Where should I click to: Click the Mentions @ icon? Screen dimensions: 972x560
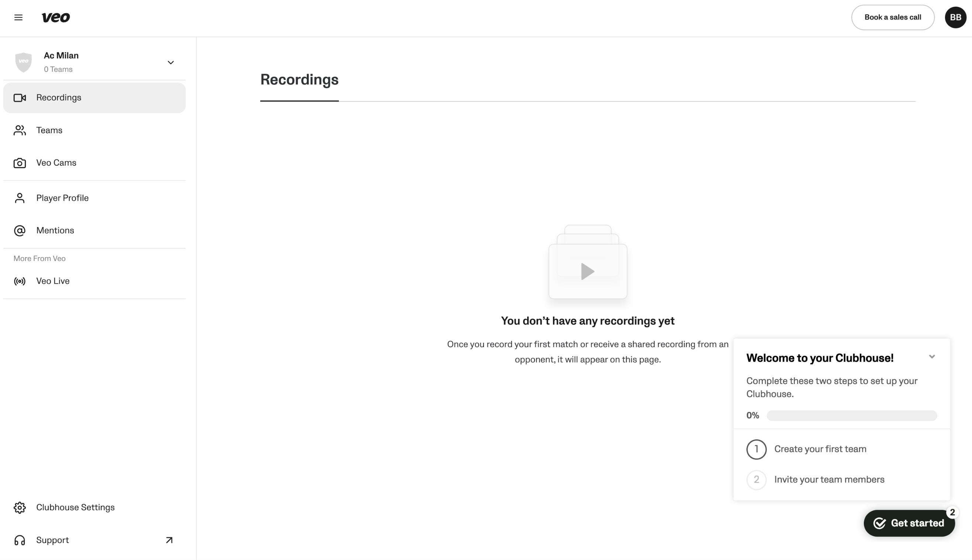(x=20, y=231)
